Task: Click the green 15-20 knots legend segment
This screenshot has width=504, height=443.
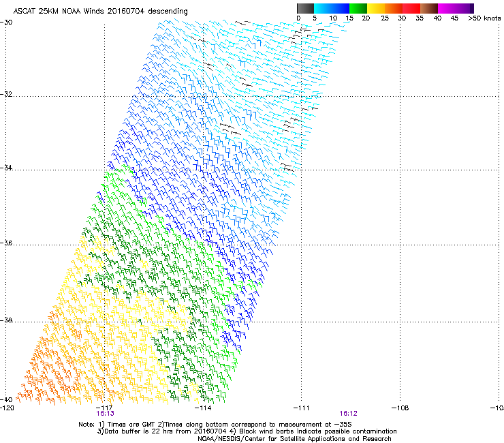Action: pyautogui.click(x=358, y=8)
